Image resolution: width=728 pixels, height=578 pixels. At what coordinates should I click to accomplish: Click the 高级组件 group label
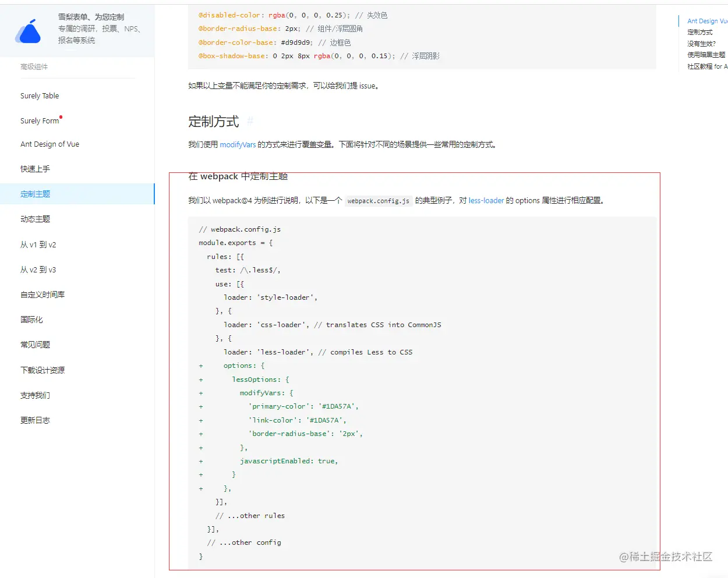pos(34,67)
